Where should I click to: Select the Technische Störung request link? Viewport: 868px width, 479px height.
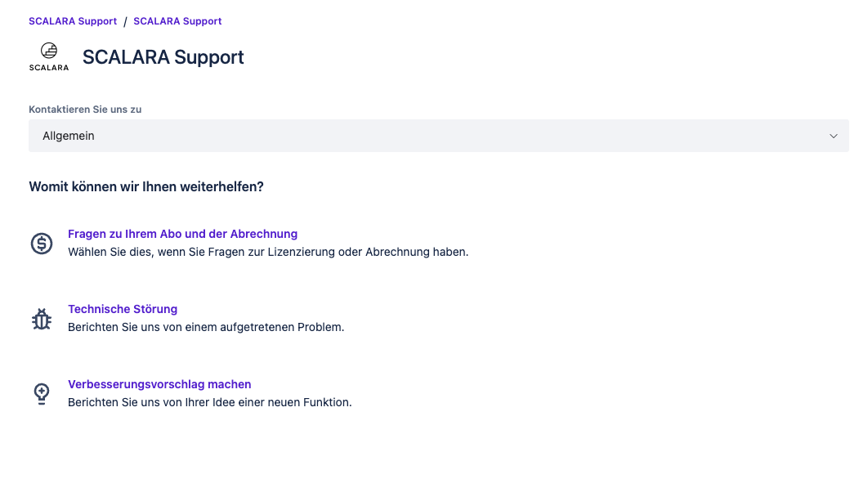click(x=123, y=309)
